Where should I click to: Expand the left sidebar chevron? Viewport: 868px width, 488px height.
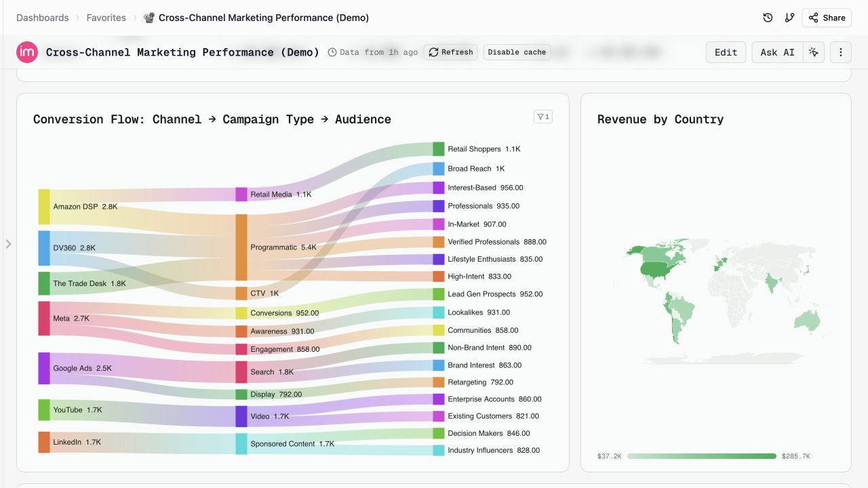8,244
